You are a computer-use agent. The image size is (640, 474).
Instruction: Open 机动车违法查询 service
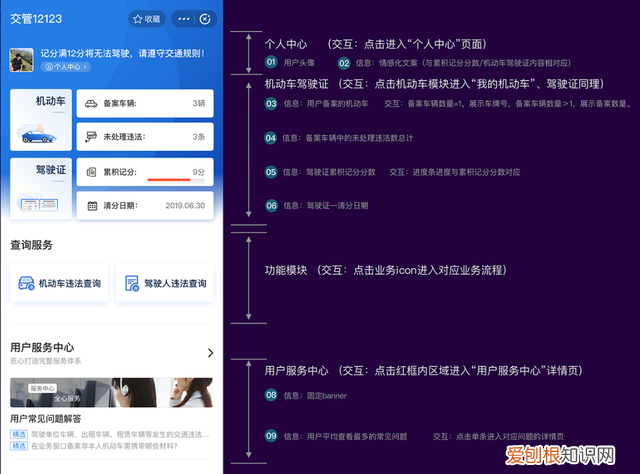click(x=59, y=283)
